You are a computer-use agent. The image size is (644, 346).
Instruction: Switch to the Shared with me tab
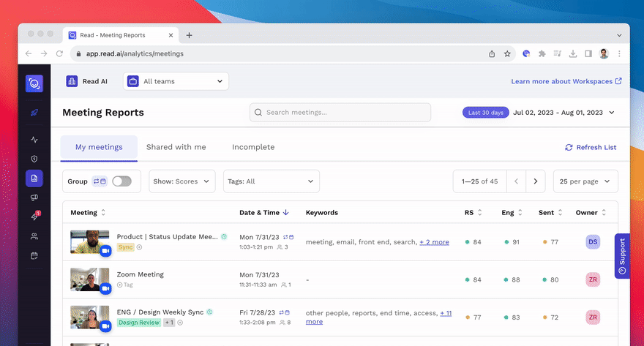(176, 147)
